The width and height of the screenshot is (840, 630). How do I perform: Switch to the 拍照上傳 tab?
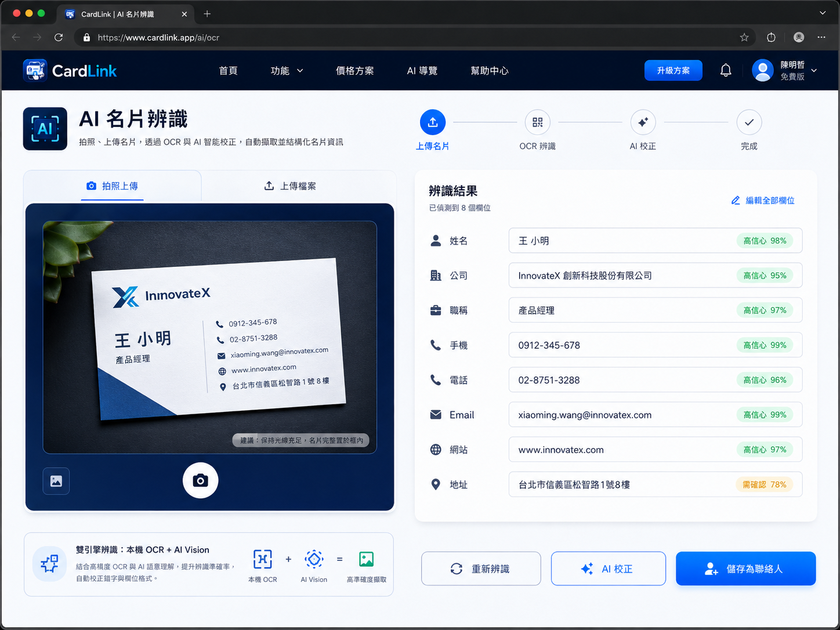point(113,186)
